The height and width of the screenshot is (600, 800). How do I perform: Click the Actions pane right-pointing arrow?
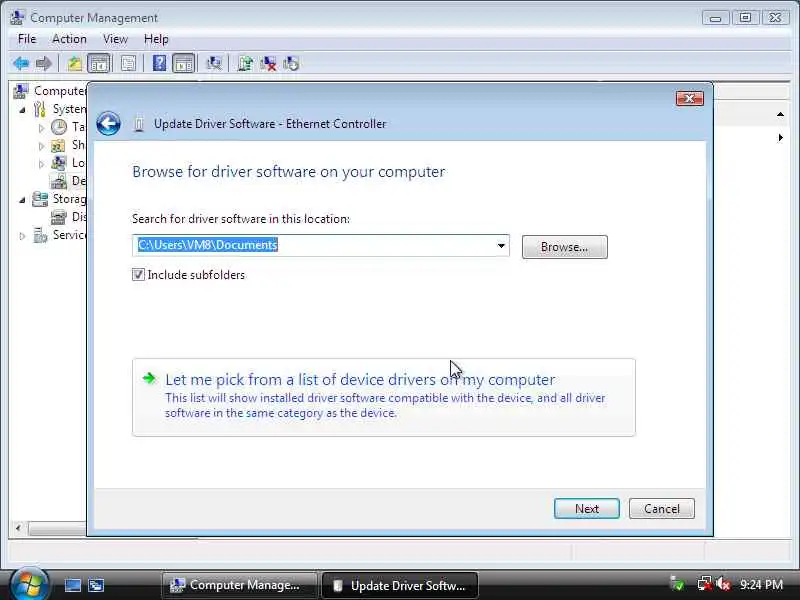[780, 138]
